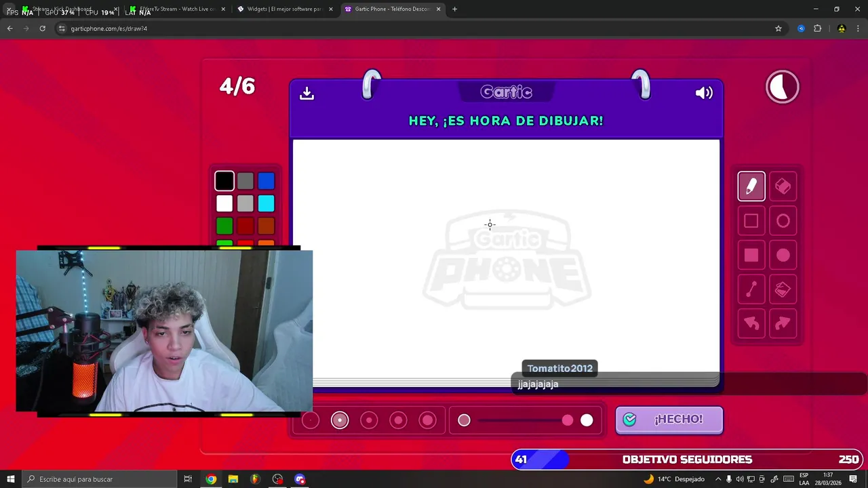The width and height of the screenshot is (868, 488).
Task: Set opacity to the faded circle end
Action: [464, 420]
